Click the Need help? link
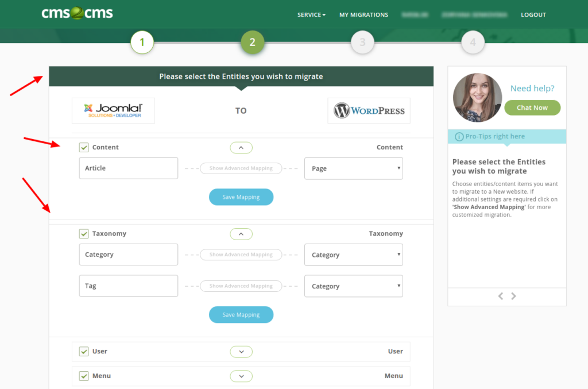588x389 pixels. 532,88
